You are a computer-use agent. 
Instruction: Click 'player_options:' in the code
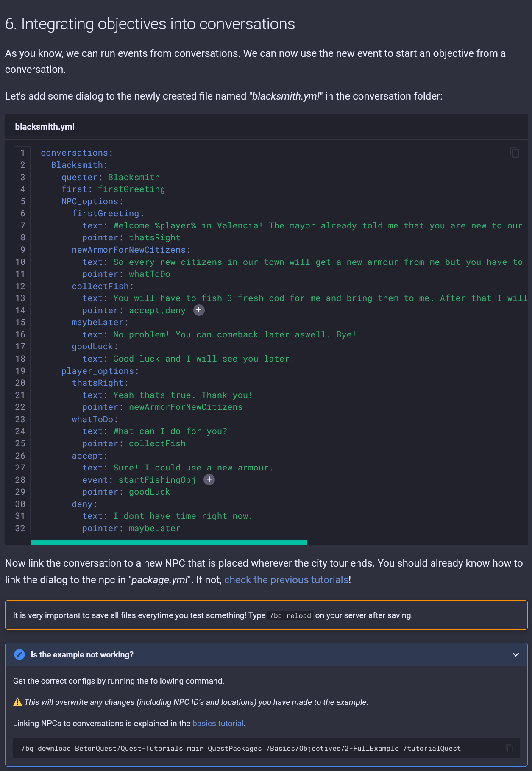point(100,371)
